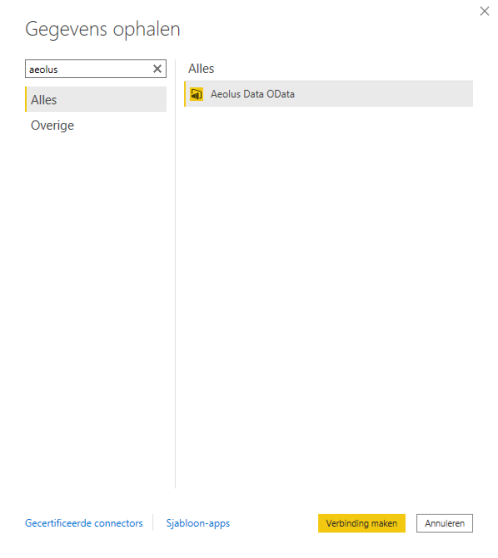Open Gecertificeerde connectors link
Image resolution: width=498 pixels, height=558 pixels.
click(84, 523)
